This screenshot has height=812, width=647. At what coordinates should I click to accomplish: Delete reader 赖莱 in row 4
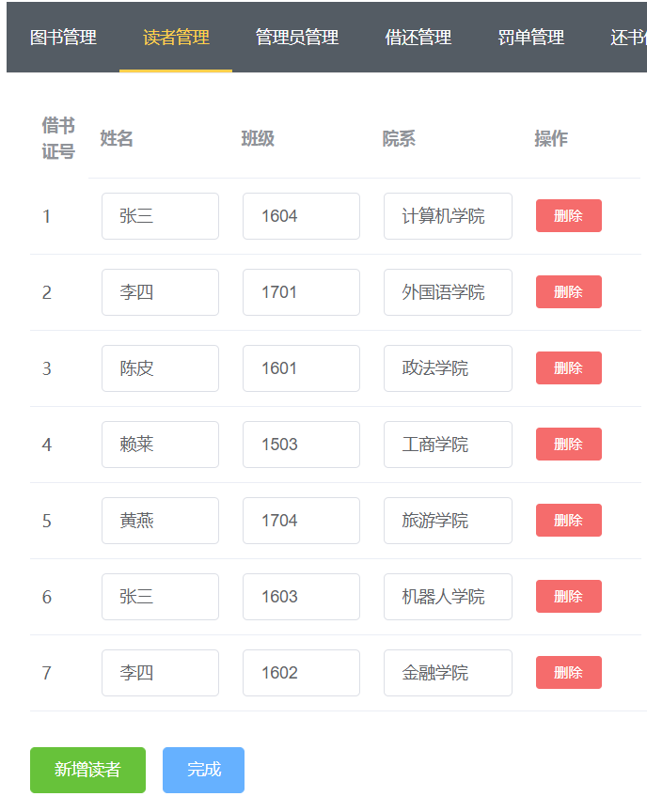[x=568, y=445]
